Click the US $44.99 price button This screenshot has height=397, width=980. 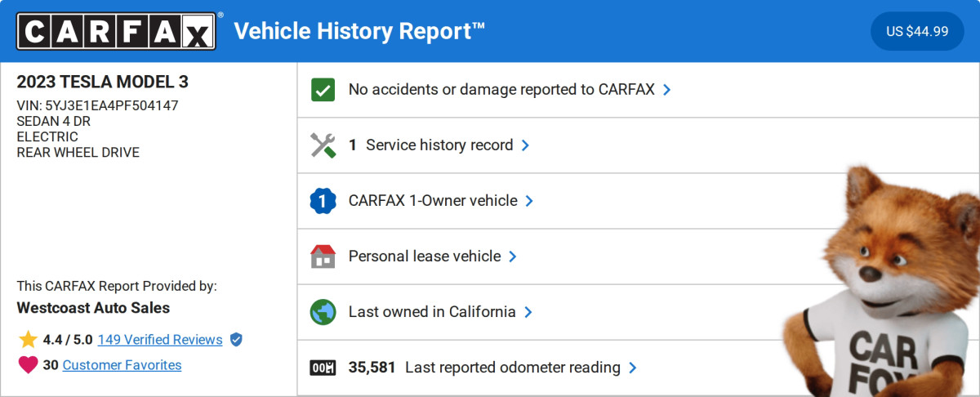pos(917,32)
